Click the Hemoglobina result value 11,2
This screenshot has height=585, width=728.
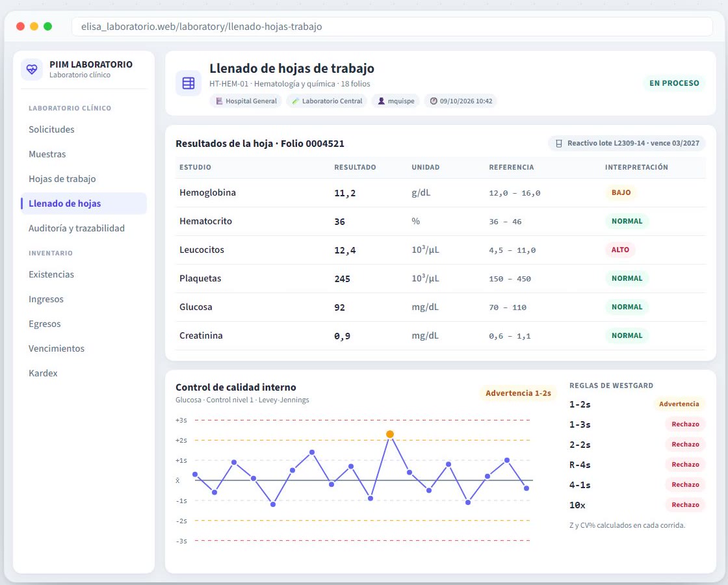tap(345, 193)
